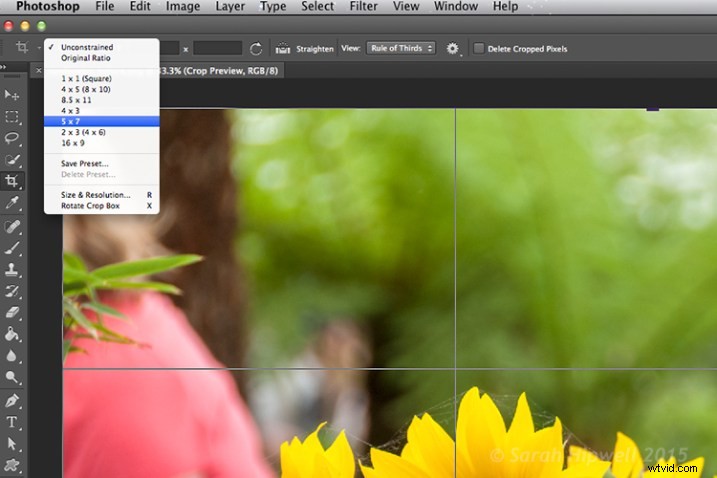Open the View menu

click(406, 6)
